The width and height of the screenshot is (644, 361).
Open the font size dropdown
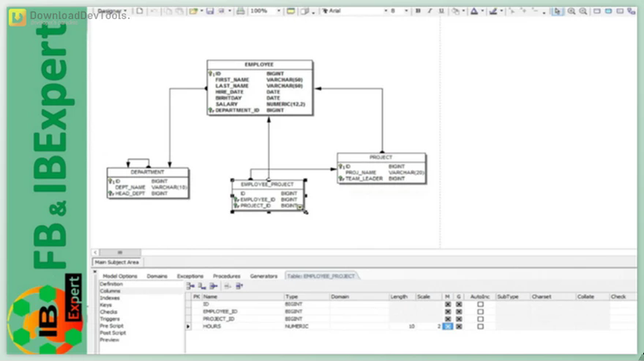tap(406, 11)
